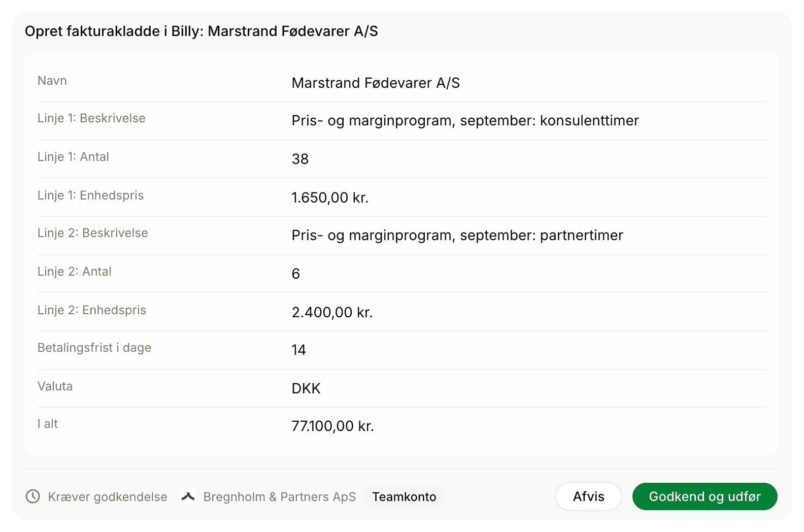The height and width of the screenshot is (532, 804).
Task: Click the unit price 2.400,00 kr.
Action: coord(332,312)
